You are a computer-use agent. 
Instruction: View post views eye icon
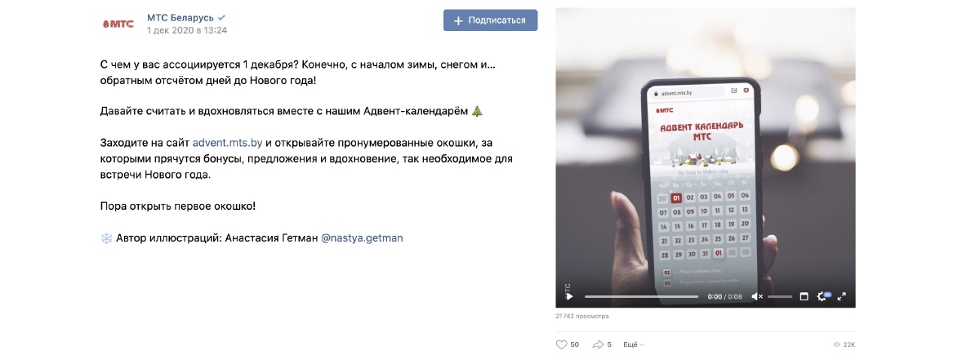tap(836, 344)
